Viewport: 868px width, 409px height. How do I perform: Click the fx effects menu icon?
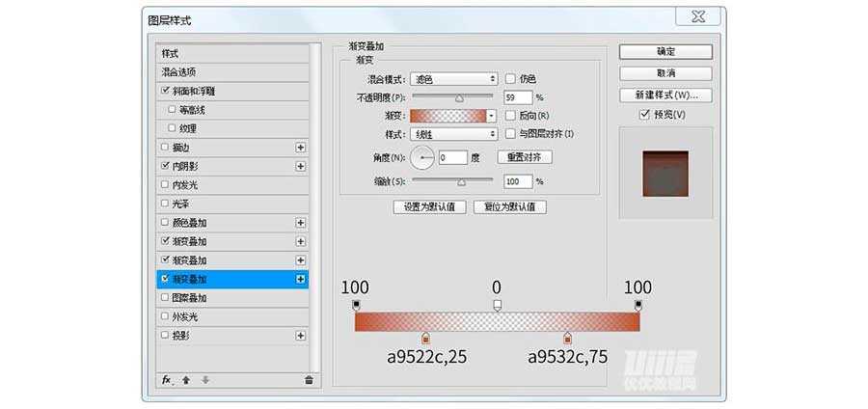166,380
